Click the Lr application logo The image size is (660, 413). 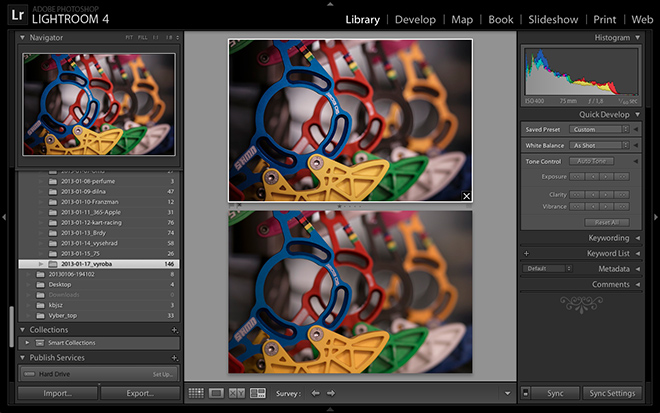18,15
